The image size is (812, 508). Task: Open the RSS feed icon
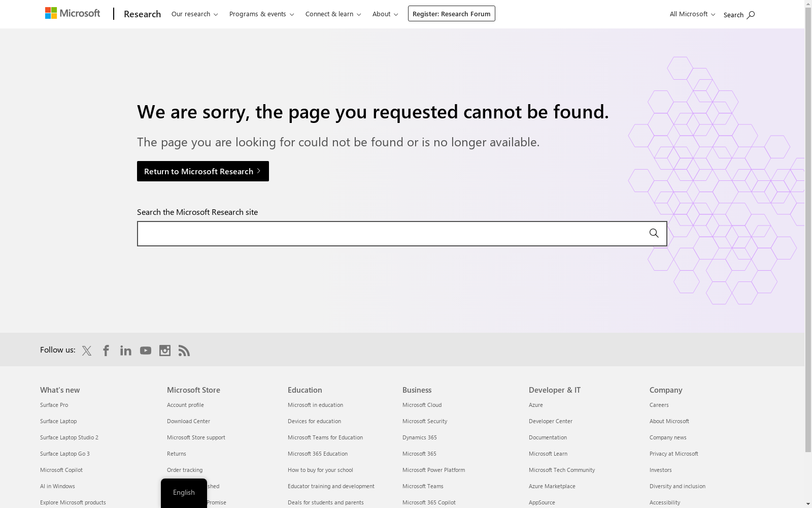pyautogui.click(x=184, y=351)
